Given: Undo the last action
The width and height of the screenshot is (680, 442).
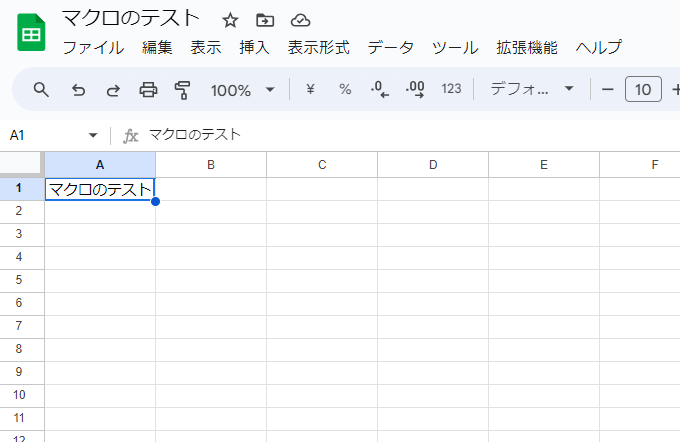Looking at the screenshot, I should tap(78, 90).
